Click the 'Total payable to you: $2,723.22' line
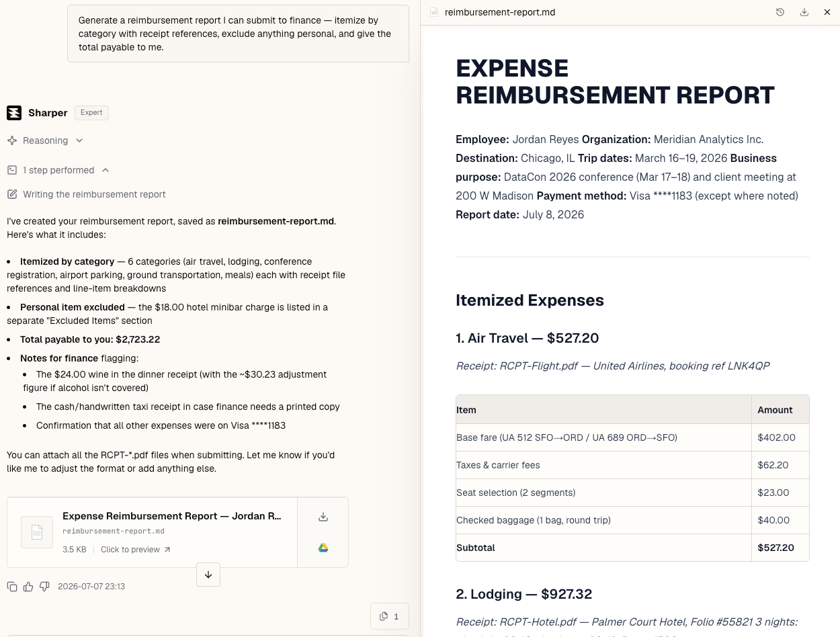 point(90,339)
